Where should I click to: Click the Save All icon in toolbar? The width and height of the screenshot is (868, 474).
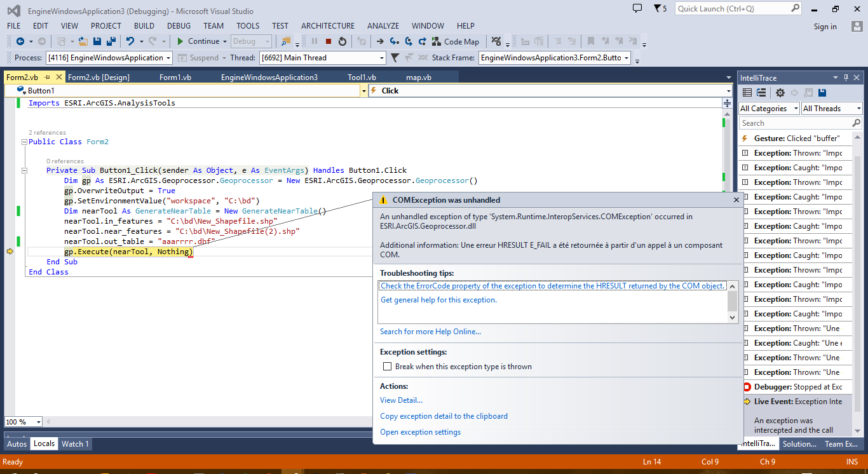pyautogui.click(x=111, y=41)
